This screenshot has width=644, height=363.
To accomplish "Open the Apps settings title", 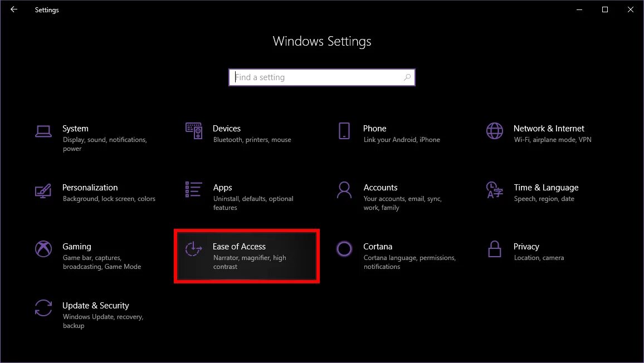I will point(223,188).
